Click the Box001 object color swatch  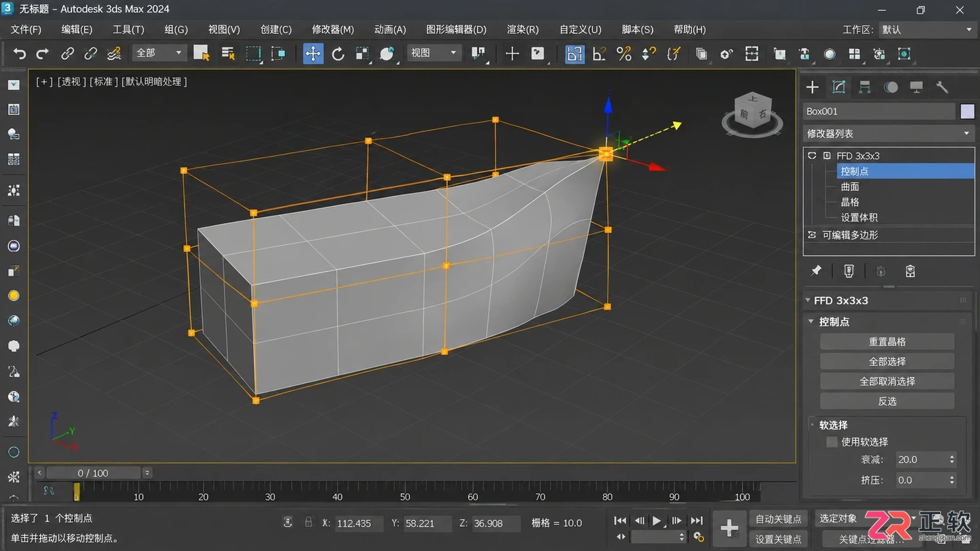968,112
